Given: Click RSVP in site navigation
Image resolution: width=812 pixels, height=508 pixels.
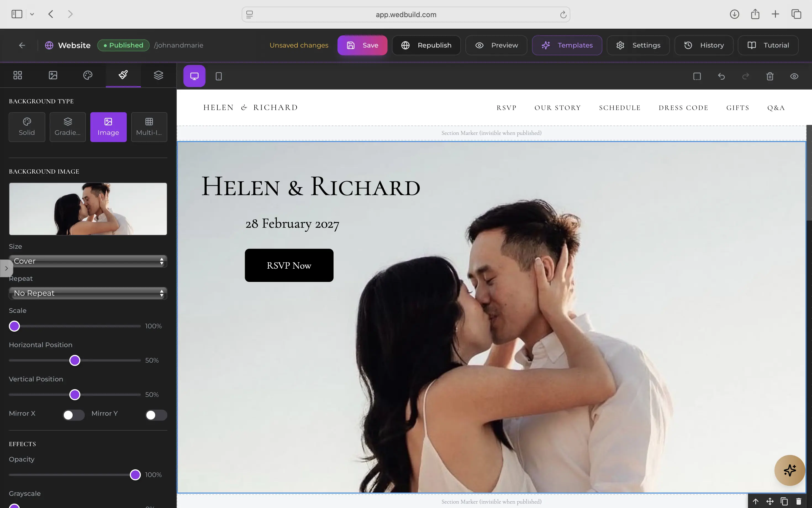Looking at the screenshot, I should click(x=507, y=108).
